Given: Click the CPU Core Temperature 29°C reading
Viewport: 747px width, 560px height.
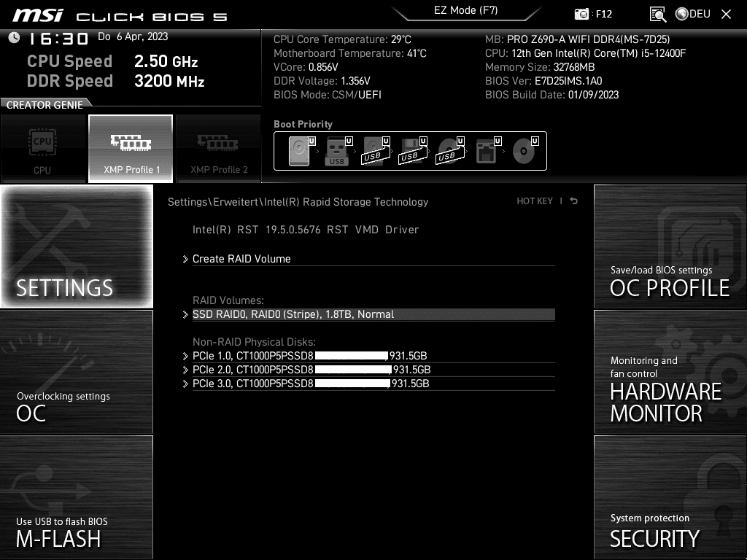Looking at the screenshot, I should point(342,39).
